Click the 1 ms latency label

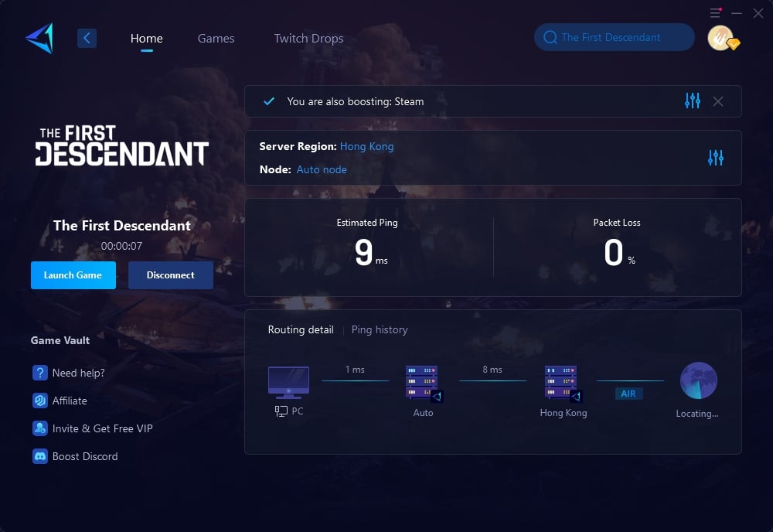pos(355,370)
